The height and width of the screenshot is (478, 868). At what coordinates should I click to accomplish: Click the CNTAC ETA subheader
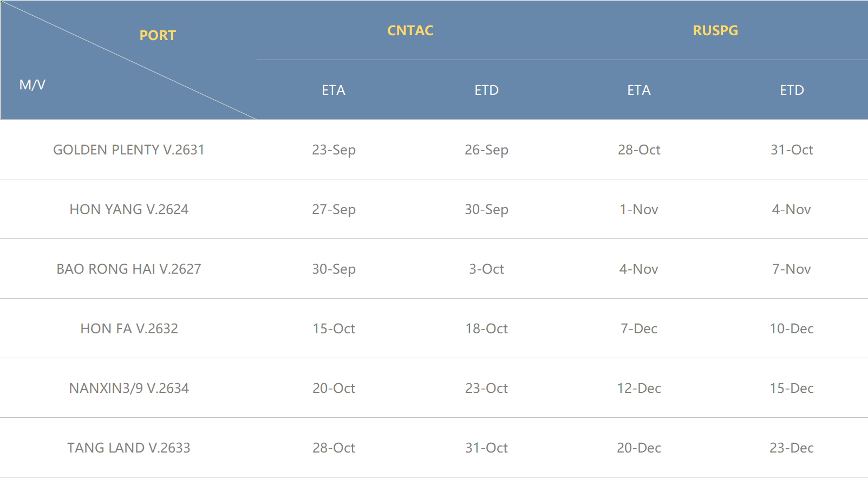(x=334, y=90)
